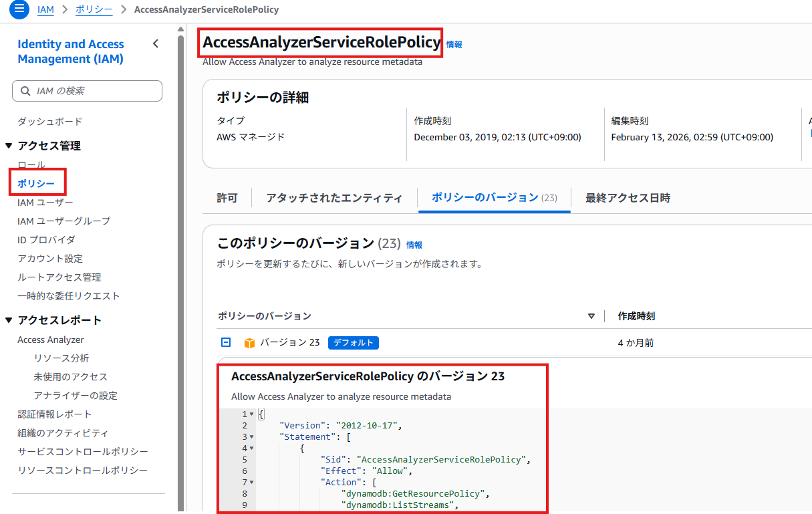
Task: Select ポリシー in the sidebar
Action: click(36, 183)
